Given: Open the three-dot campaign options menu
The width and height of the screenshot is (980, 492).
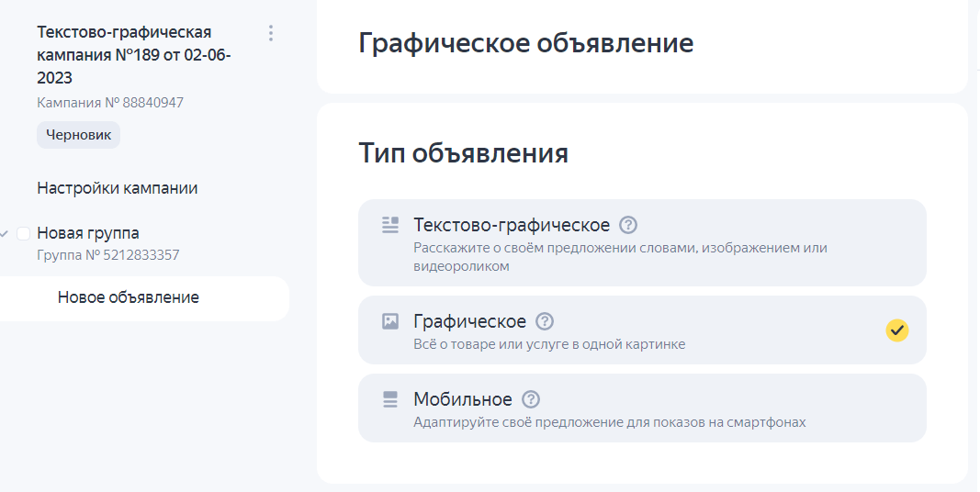Looking at the screenshot, I should [x=271, y=33].
